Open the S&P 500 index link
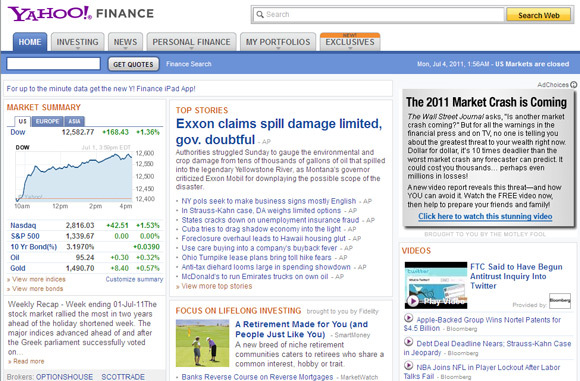 click(x=25, y=236)
